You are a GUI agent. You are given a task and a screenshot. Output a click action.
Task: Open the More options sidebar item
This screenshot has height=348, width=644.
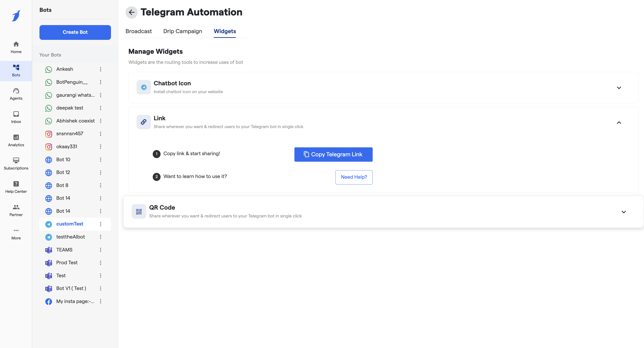pyautogui.click(x=16, y=233)
